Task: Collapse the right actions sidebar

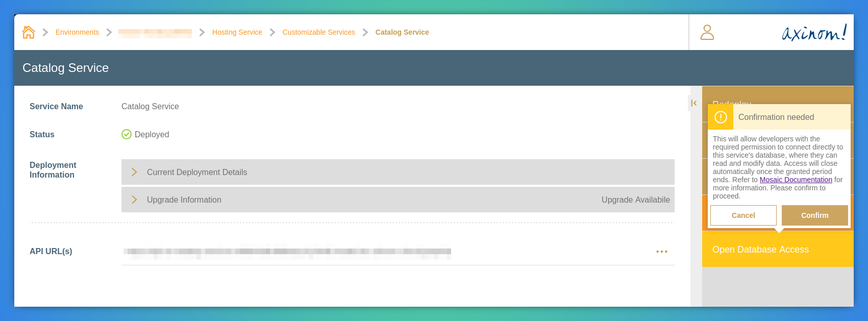Action: coord(693,103)
